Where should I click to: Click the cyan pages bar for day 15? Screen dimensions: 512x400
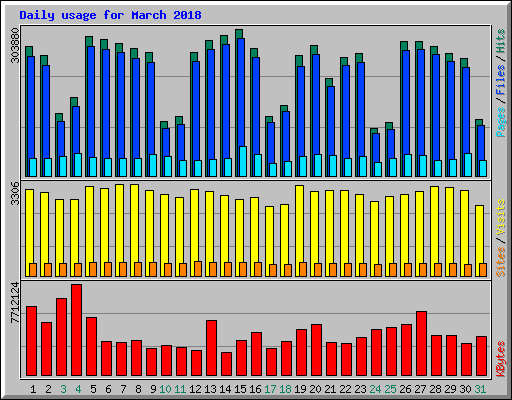tap(243, 161)
